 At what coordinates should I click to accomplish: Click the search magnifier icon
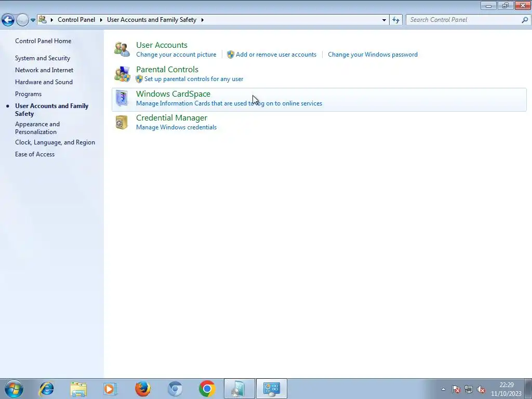(x=525, y=20)
